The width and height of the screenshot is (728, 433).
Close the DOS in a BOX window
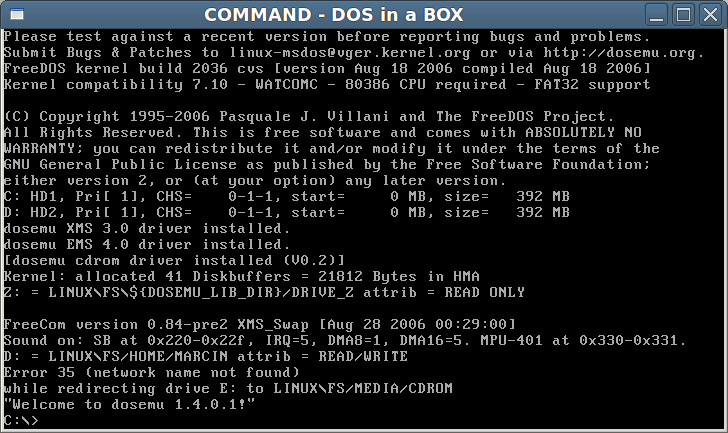coord(708,15)
